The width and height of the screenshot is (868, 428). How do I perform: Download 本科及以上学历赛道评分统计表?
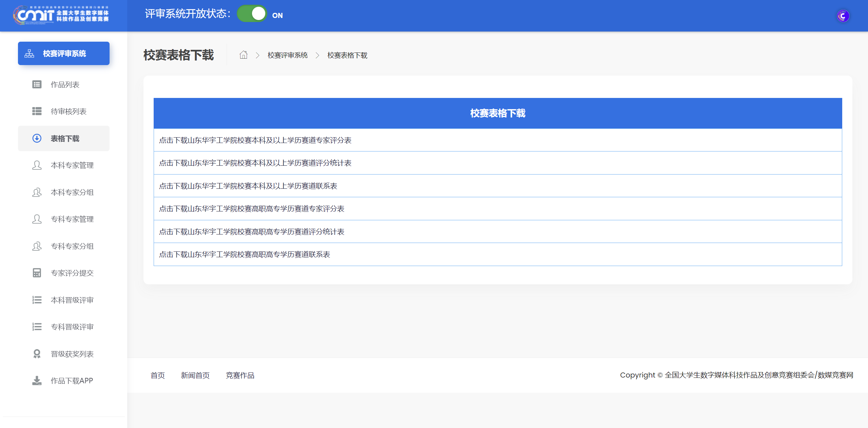[x=255, y=163]
